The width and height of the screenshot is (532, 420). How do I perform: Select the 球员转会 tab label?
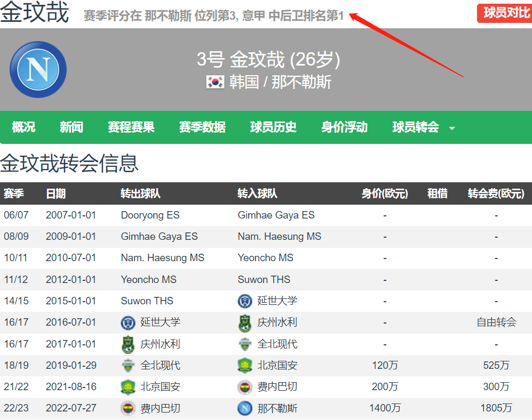pos(416,127)
